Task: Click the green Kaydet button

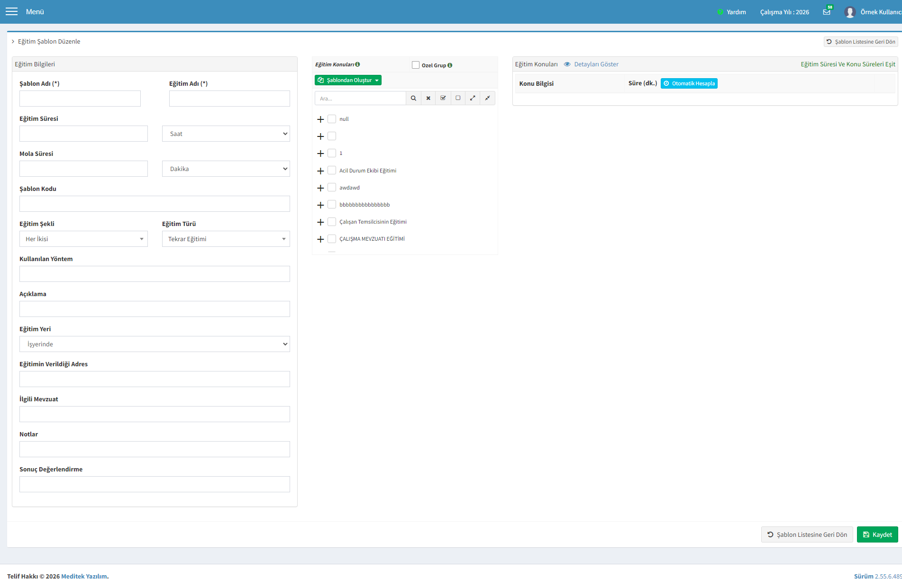Action: [x=877, y=534]
